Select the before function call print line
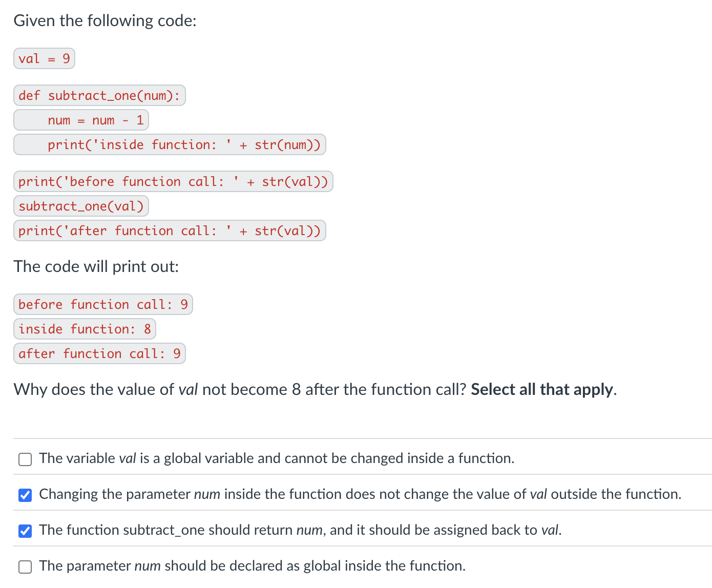The width and height of the screenshot is (712, 588). coord(173,181)
